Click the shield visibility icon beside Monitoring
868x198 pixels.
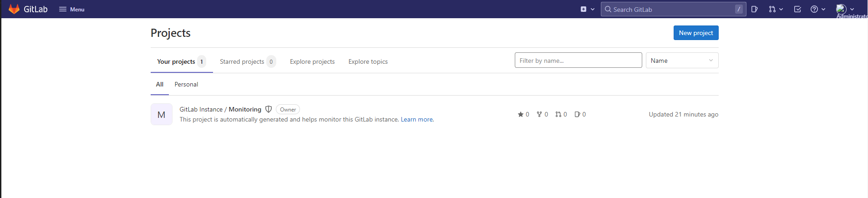269,109
